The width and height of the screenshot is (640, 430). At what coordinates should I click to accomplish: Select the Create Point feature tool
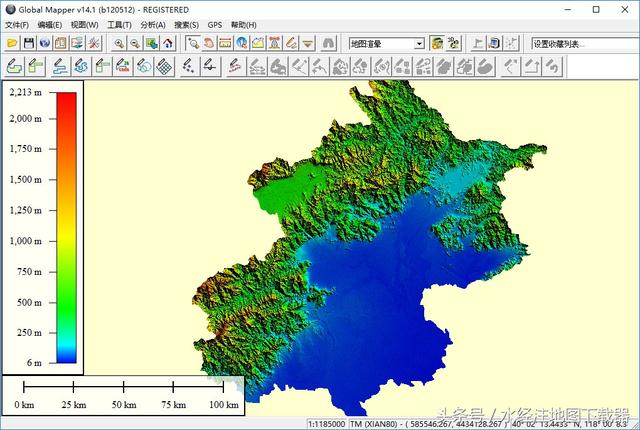pos(189,66)
